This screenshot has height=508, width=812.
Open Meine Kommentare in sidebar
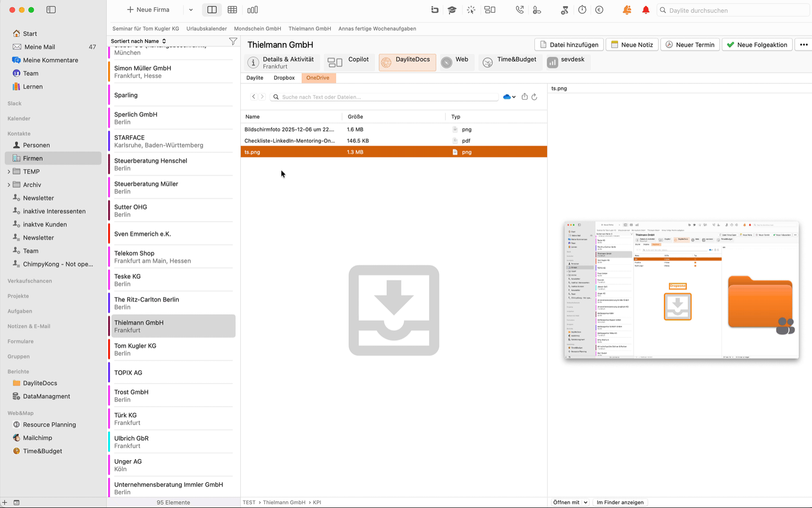(51, 60)
